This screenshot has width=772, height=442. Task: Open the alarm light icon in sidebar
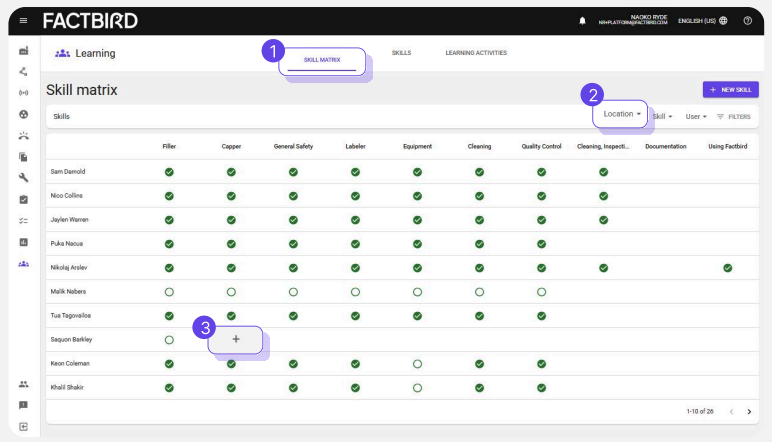point(23,135)
